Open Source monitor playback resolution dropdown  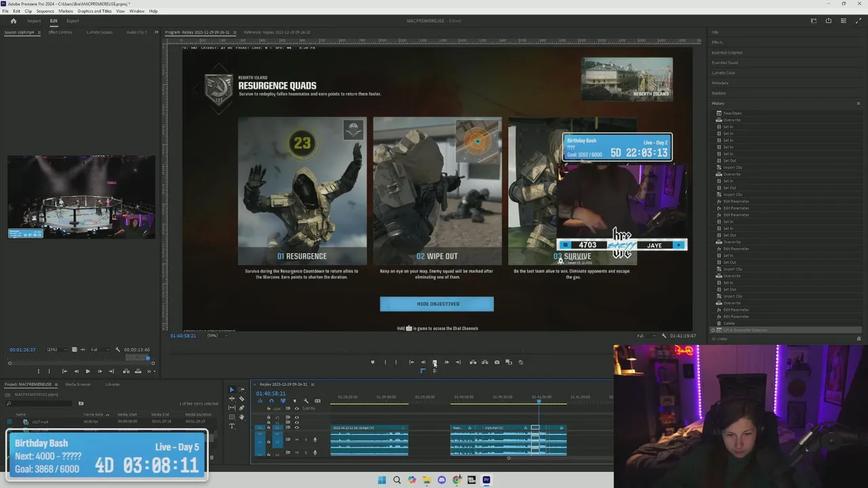[x=100, y=349]
